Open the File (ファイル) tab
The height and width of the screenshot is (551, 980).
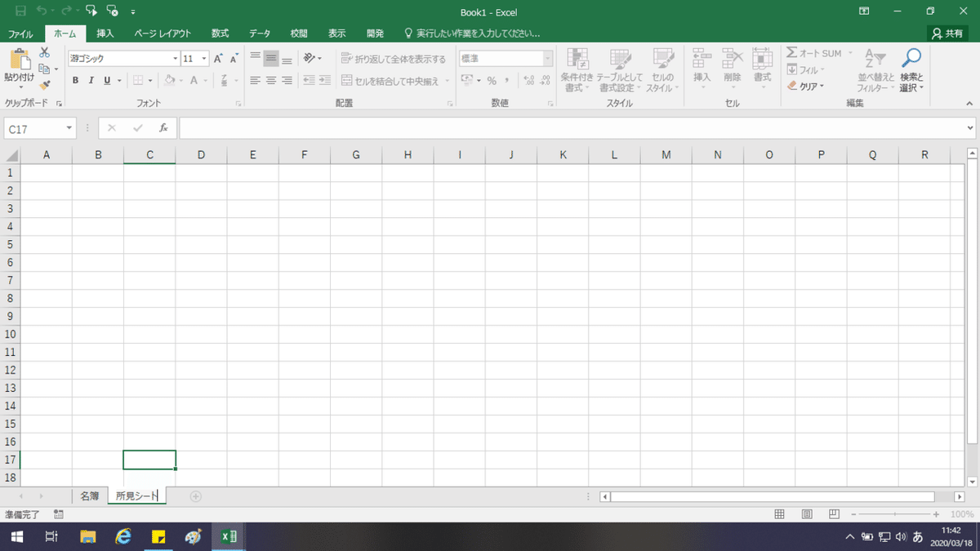click(20, 33)
